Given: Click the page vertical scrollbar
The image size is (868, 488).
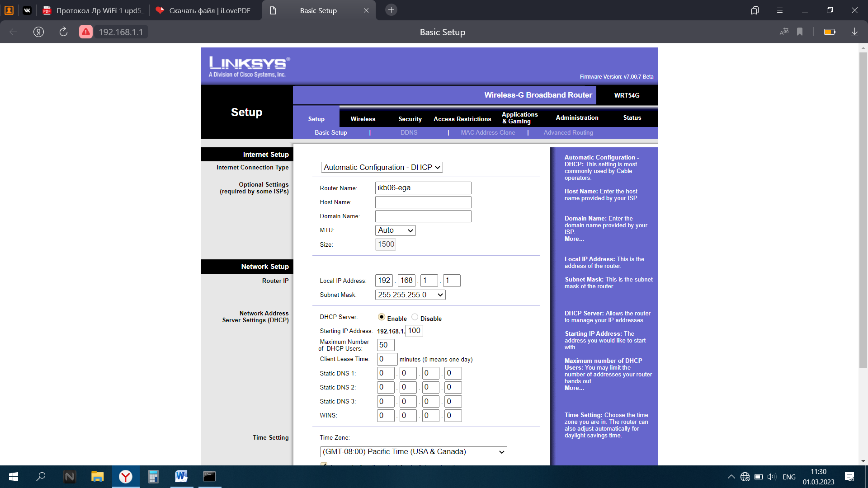Looking at the screenshot, I should coord(863,210).
